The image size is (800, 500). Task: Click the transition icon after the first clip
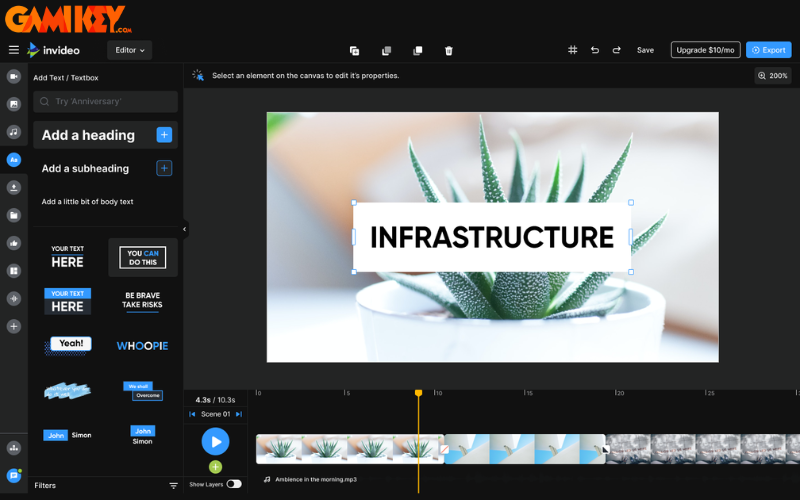tap(444, 449)
